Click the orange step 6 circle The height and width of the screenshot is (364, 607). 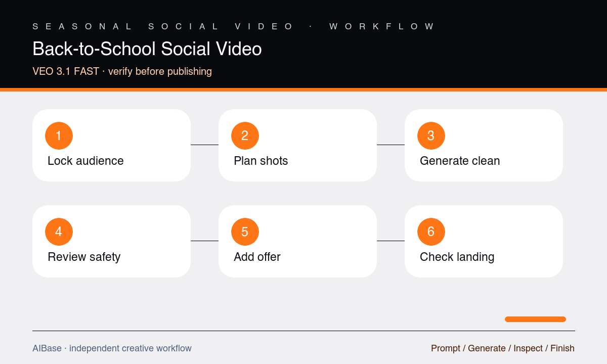(431, 232)
